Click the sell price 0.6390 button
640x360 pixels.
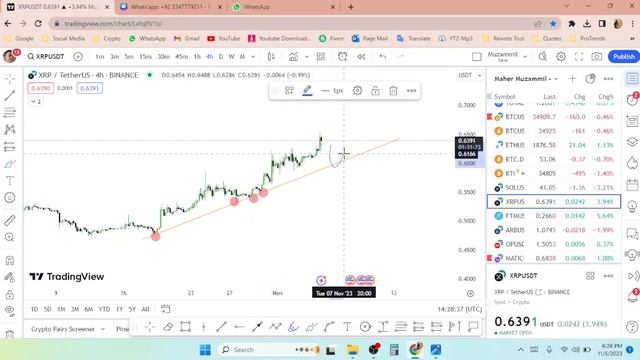coord(40,88)
